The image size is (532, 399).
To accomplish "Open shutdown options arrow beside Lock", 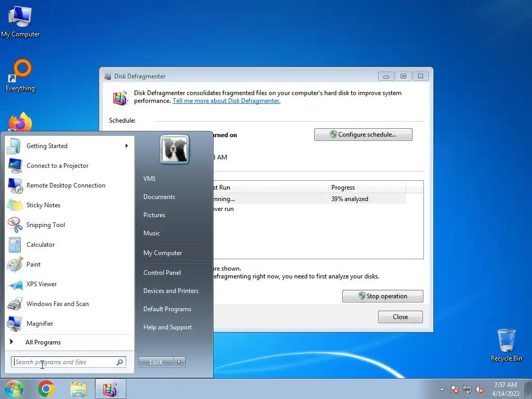I will coord(179,362).
